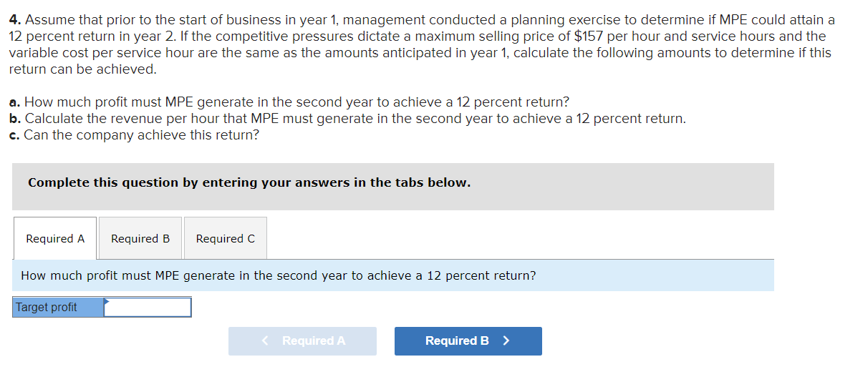The width and height of the screenshot is (868, 392).
Task: Click the bold number 4 heading
Action: [x=13, y=20]
